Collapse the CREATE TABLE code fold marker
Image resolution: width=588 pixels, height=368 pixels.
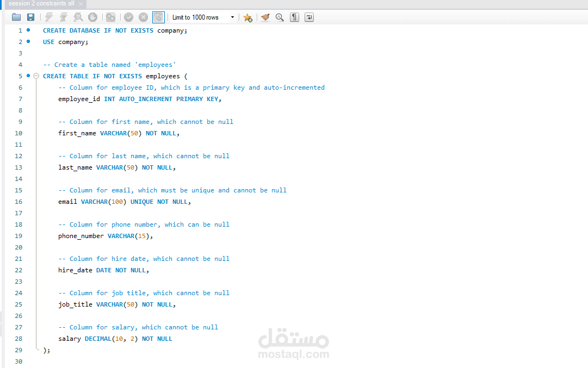(36, 76)
